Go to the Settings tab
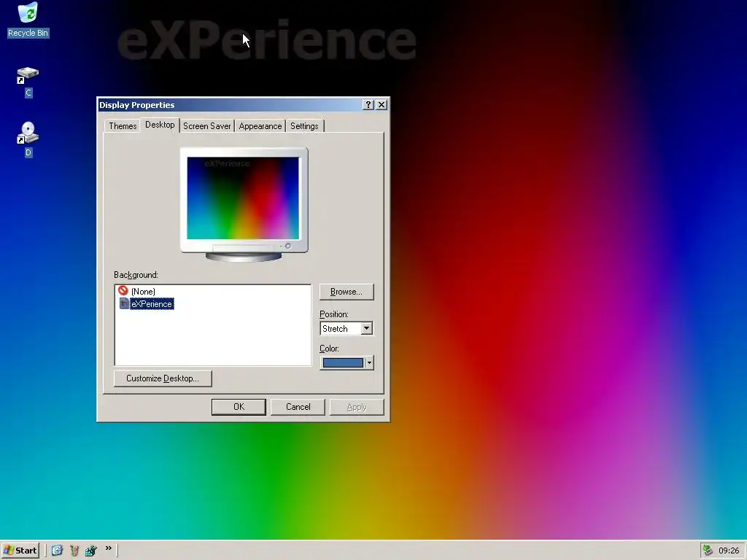747x560 pixels. pyautogui.click(x=304, y=126)
